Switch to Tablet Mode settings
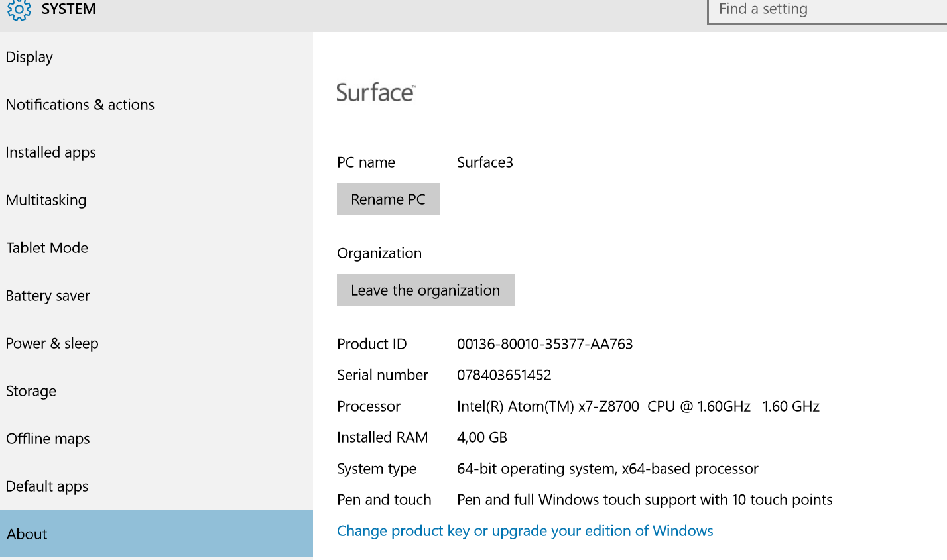 (x=47, y=248)
